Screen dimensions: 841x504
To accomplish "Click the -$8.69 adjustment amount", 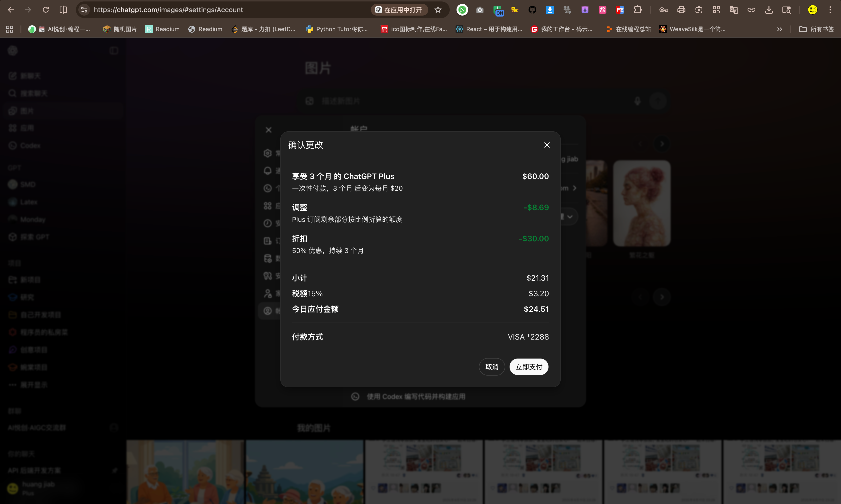I will (x=536, y=207).
